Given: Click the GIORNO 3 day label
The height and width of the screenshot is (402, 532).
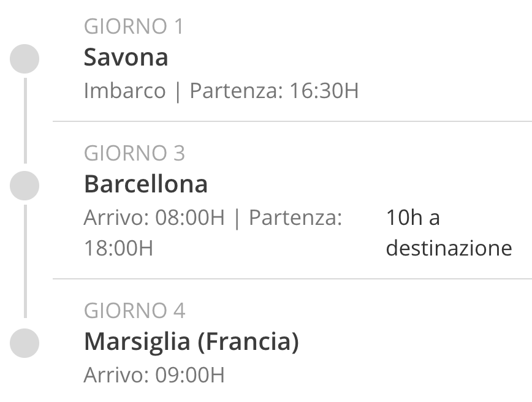Looking at the screenshot, I should [134, 153].
